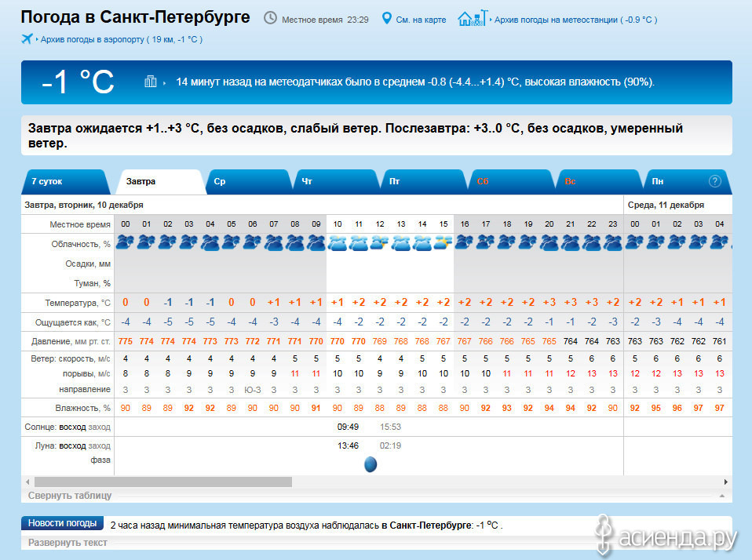Image resolution: width=752 pixels, height=560 pixels.
Task: Click moonrise time 13:46
Action: point(348,445)
